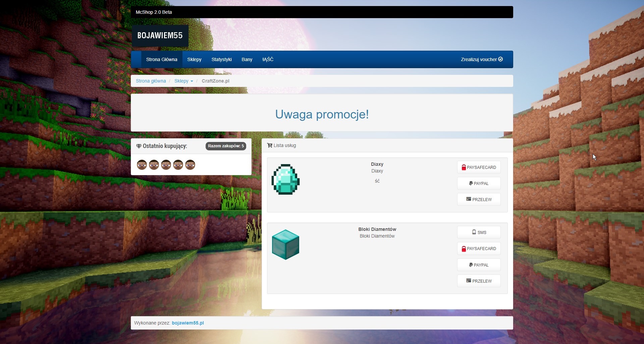Click the first buyer avatar head
The height and width of the screenshot is (344, 644).
[142, 165]
